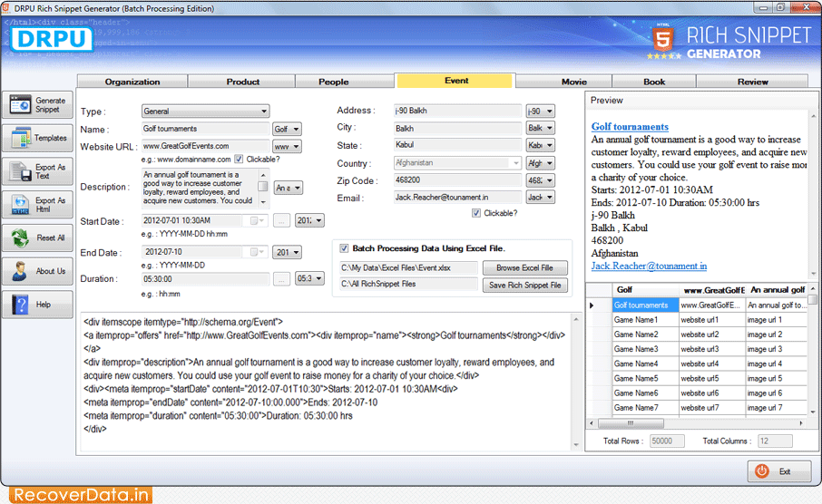The image size is (822, 504).
Task: Click the Golf column header in grid
Action: coord(645,290)
